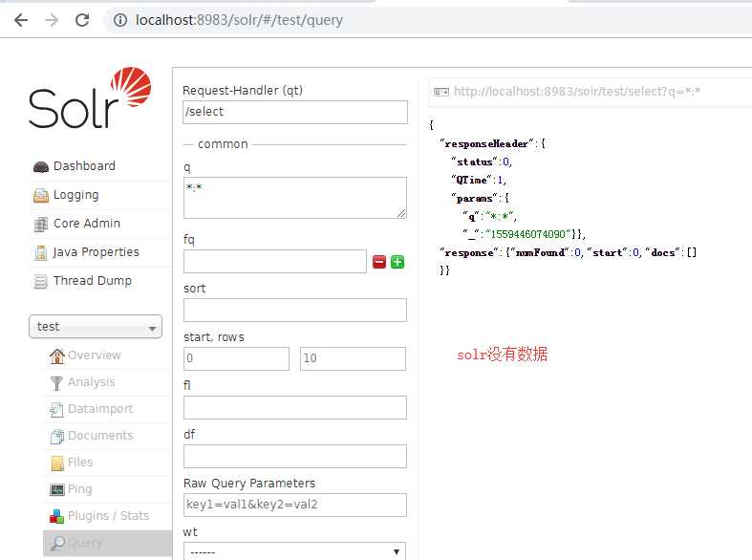Click the browser forward arrow

point(52,20)
